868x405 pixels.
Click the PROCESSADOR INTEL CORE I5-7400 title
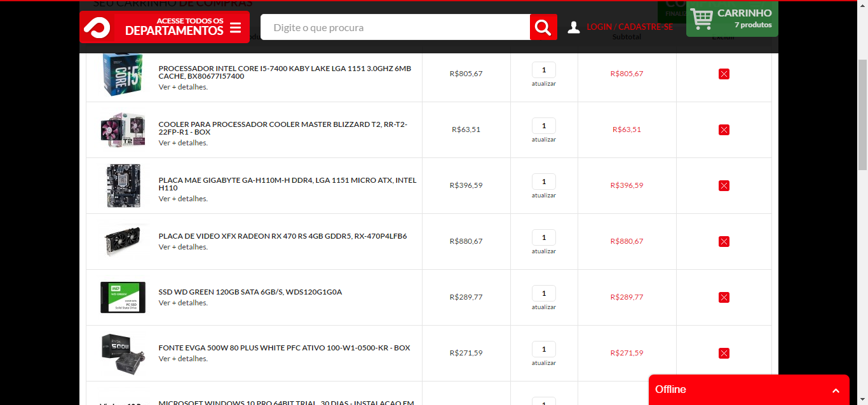pyautogui.click(x=285, y=72)
